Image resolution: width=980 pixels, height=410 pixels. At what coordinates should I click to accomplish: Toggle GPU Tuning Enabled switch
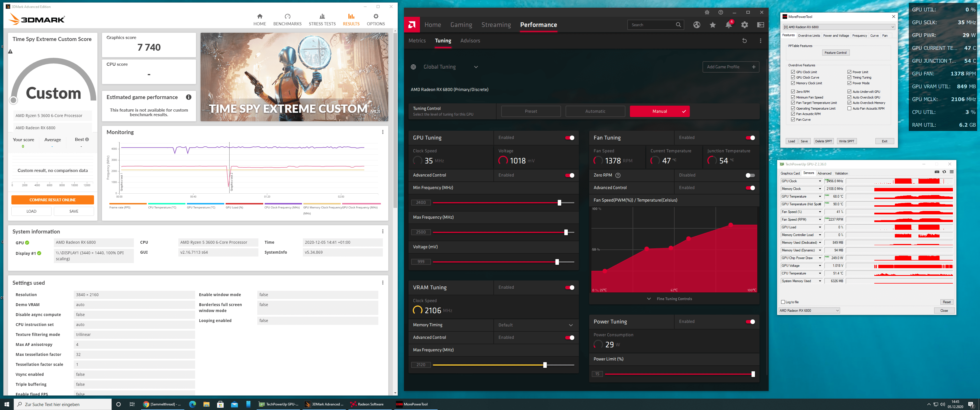click(569, 138)
